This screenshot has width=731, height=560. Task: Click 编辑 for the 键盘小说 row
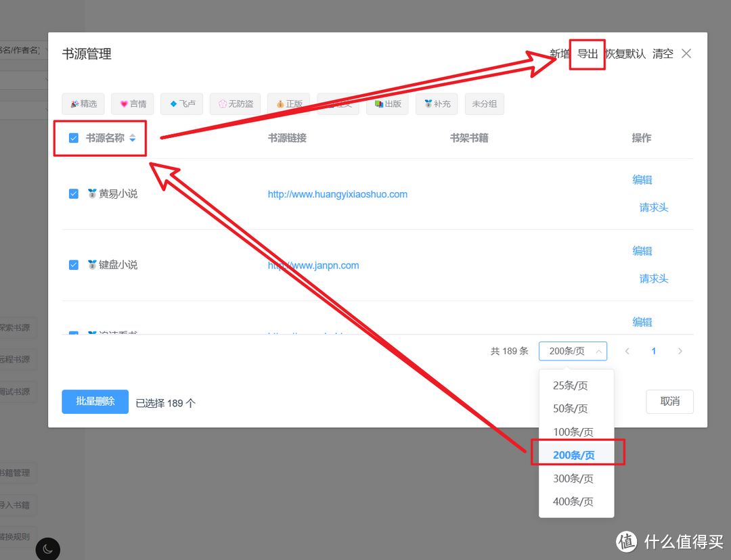(642, 251)
